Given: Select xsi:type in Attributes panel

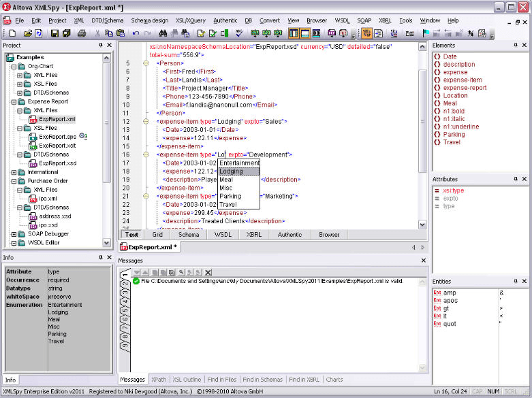Looking at the screenshot, I should [453, 190].
